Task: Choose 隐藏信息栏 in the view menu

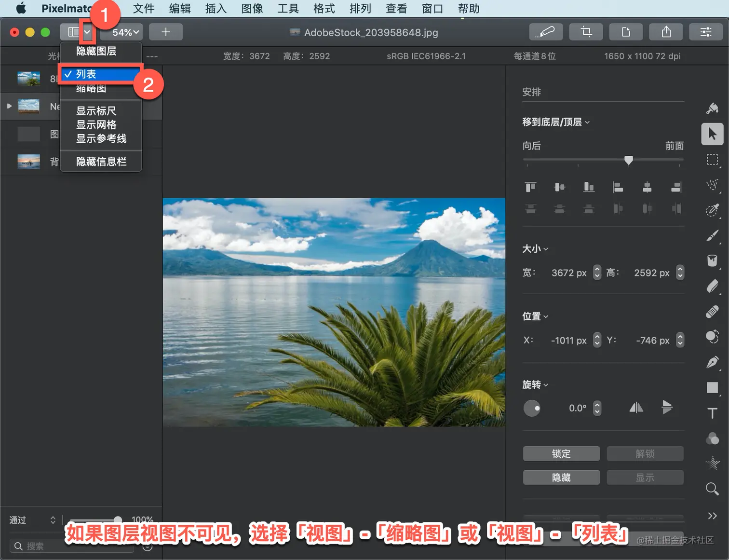Action: click(101, 162)
